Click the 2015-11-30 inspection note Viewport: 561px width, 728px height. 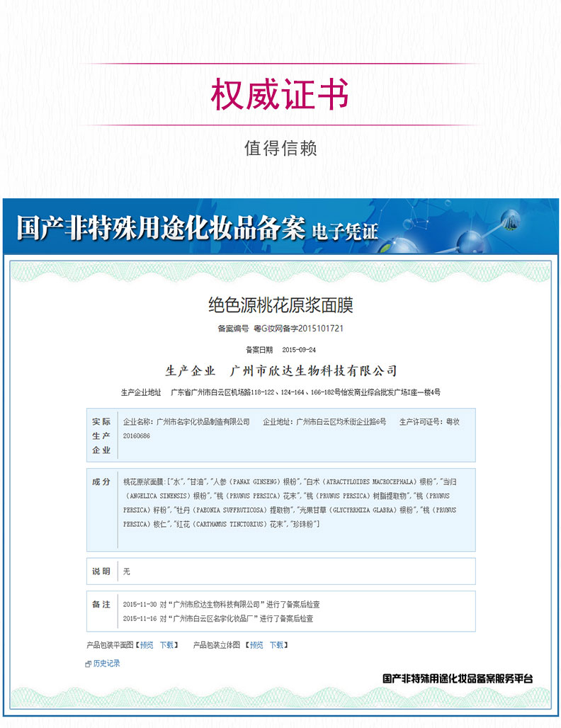pyautogui.click(x=221, y=604)
